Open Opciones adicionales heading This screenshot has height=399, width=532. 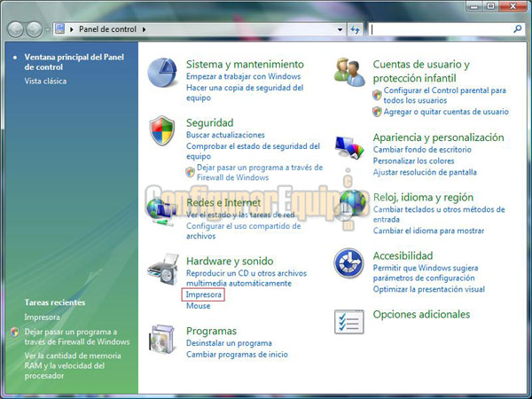coord(421,314)
